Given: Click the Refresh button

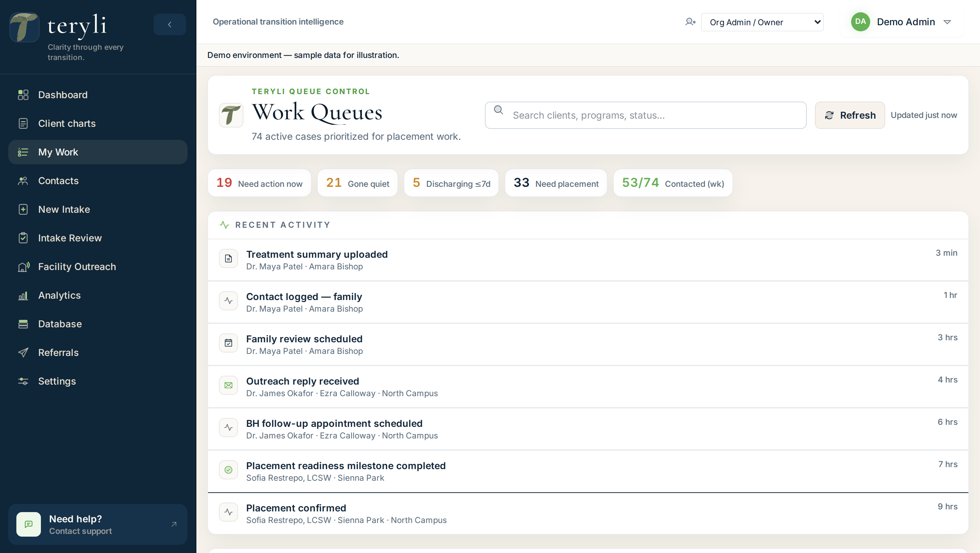Looking at the screenshot, I should 850,115.
